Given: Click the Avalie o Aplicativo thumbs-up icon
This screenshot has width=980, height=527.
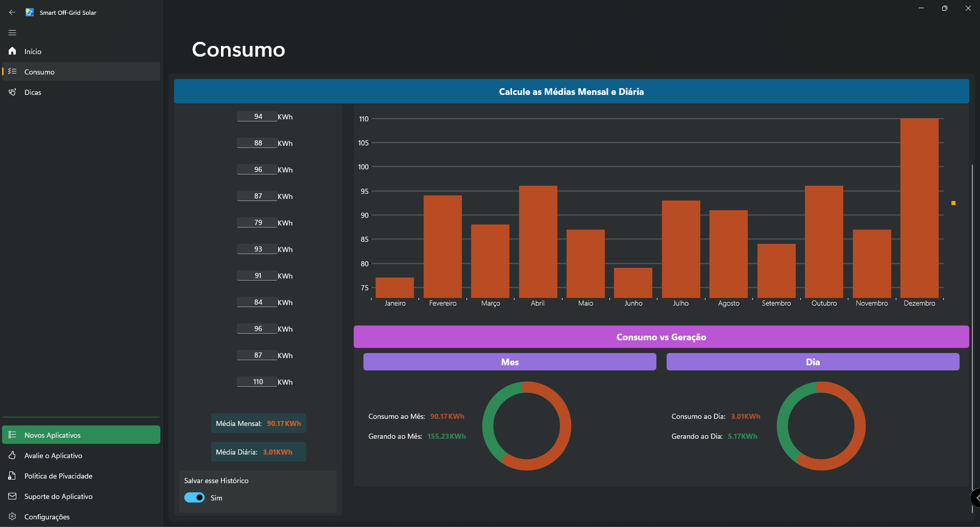Looking at the screenshot, I should (x=12, y=455).
